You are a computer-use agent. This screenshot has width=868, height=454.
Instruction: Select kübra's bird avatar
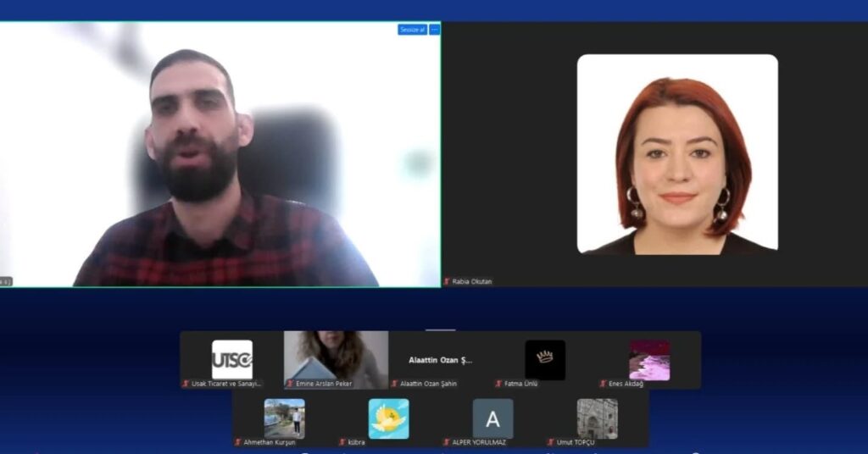pyautogui.click(x=388, y=418)
